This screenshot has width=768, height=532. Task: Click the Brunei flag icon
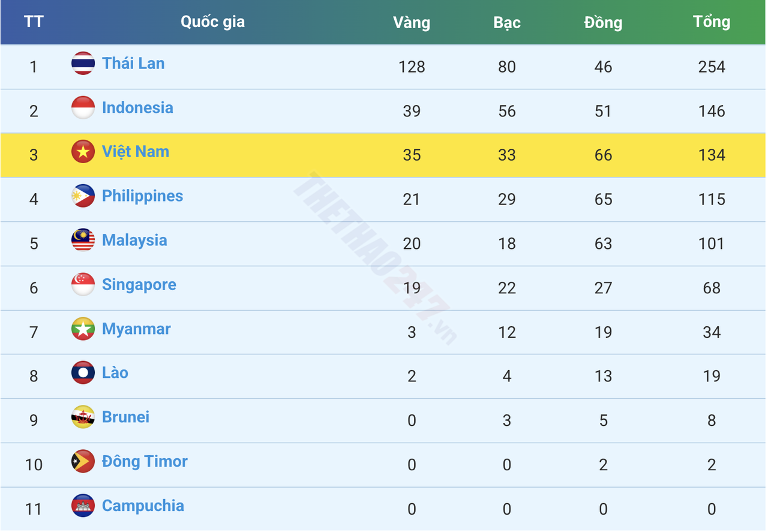coord(83,417)
